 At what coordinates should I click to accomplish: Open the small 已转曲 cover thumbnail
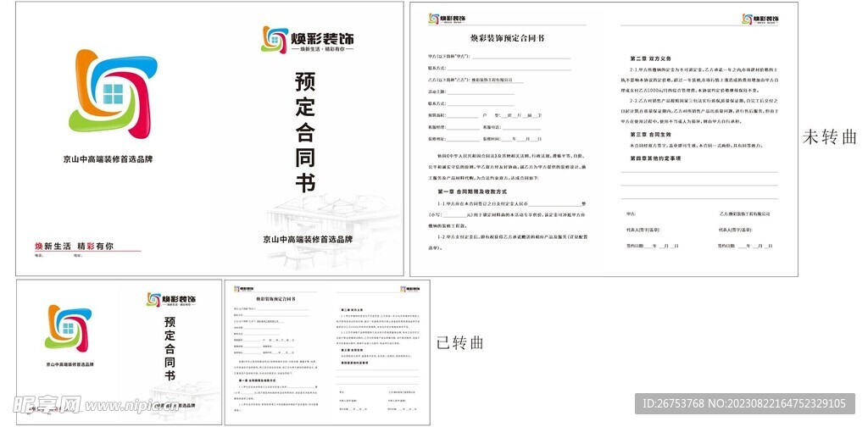pos(119,352)
